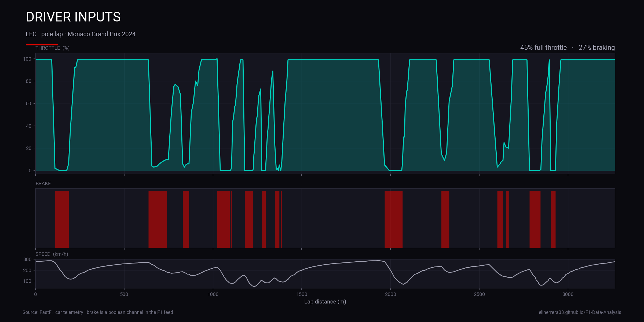This screenshot has height=322, width=644.
Task: Click the 'Lap distance (m)' axis label
Action: [325, 302]
